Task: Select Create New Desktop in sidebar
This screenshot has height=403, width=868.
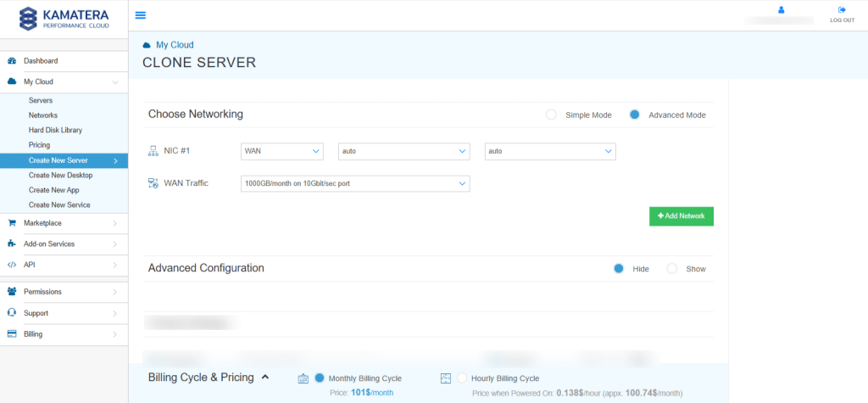Action: click(x=60, y=176)
